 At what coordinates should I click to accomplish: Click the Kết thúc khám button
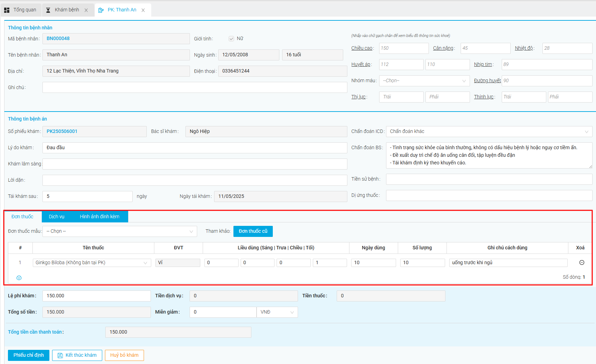pyautogui.click(x=77, y=355)
